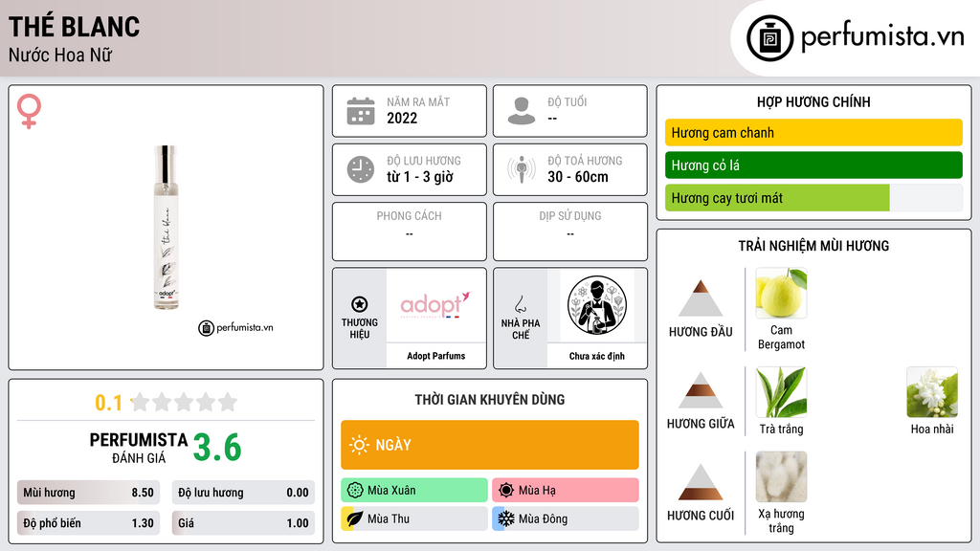Click the flower icon for Mùa Xuân
The height and width of the screenshot is (551, 980).
click(355, 491)
